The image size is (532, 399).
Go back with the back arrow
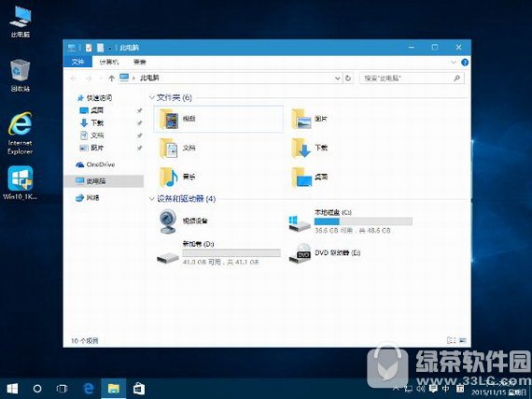coord(74,78)
